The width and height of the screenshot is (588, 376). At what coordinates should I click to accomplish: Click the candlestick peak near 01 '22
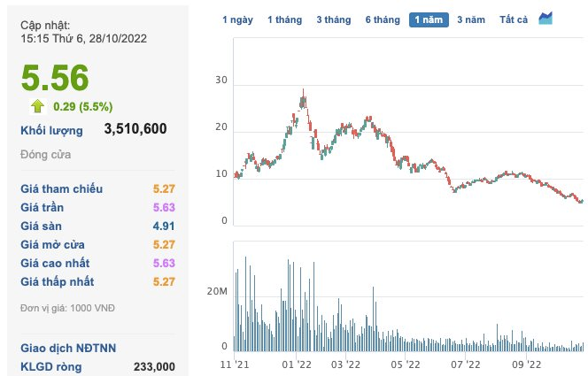click(x=304, y=92)
